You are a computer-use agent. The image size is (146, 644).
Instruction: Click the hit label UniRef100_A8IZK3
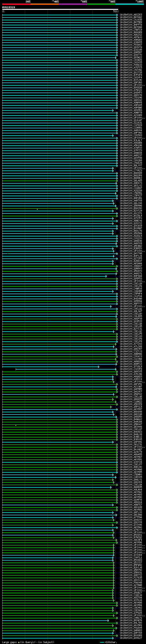(131, 15)
